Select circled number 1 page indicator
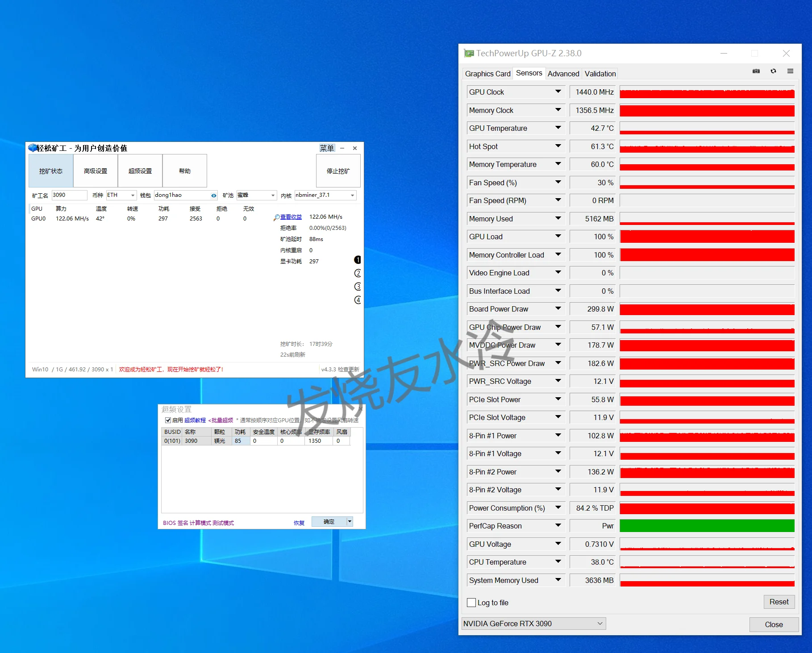This screenshot has height=653, width=812. [x=358, y=260]
